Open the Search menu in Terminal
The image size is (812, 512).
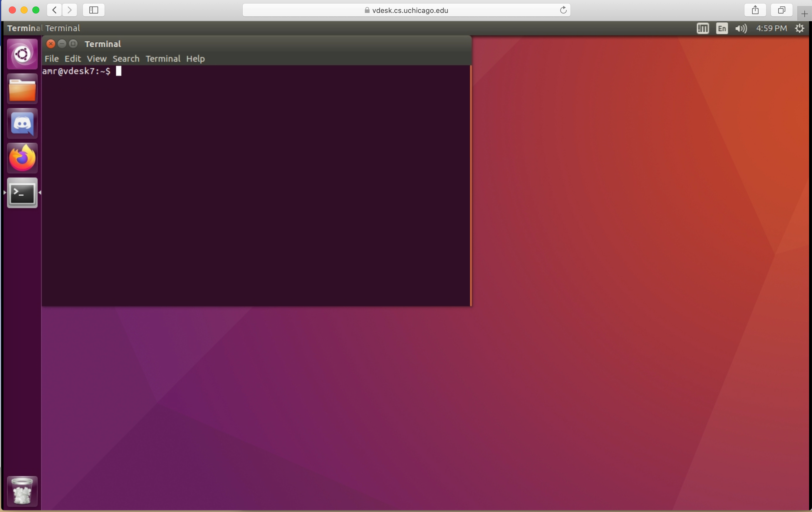[126, 59]
